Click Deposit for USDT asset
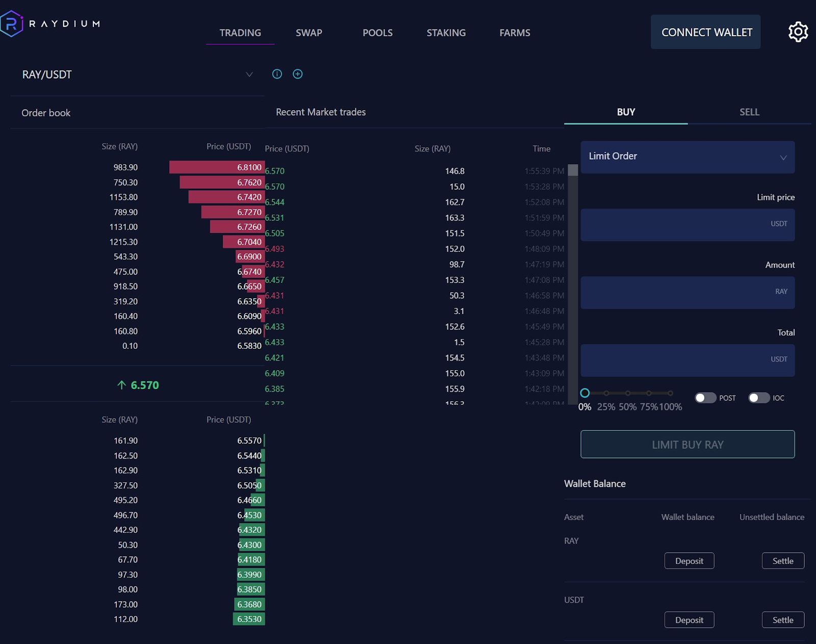 pos(689,620)
